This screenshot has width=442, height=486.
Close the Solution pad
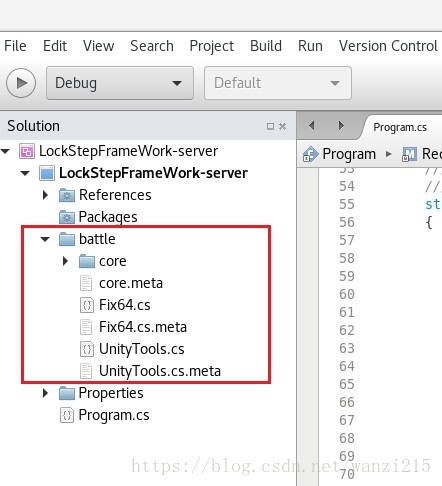coord(282,126)
